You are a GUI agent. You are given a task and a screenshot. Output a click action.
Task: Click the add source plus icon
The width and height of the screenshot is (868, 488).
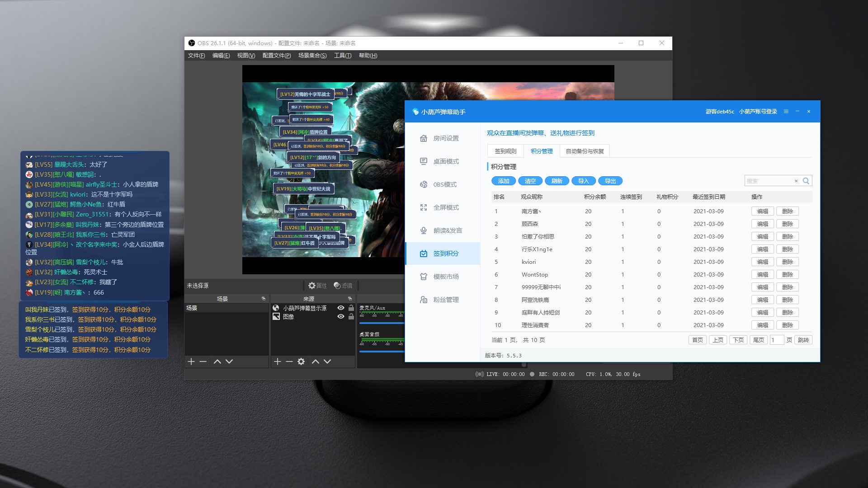(278, 361)
